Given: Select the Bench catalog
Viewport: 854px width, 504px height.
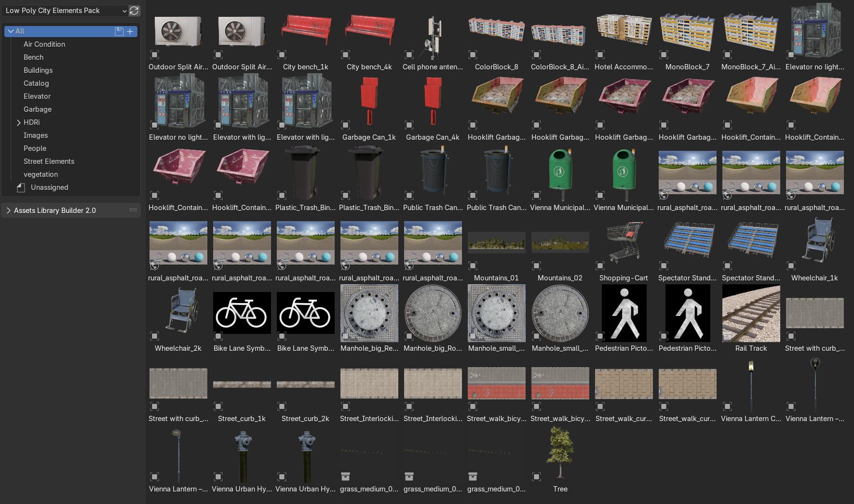Looking at the screenshot, I should tap(34, 57).
